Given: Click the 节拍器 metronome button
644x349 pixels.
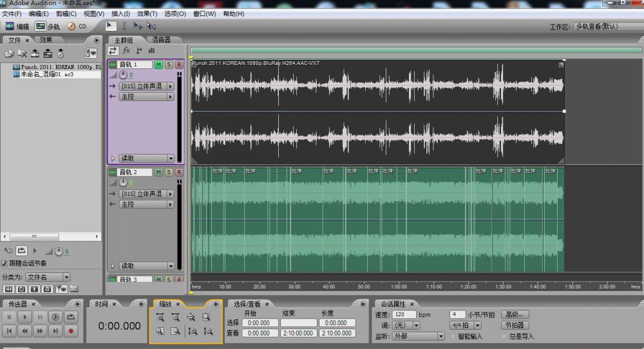Looking at the screenshot, I should [515, 325].
